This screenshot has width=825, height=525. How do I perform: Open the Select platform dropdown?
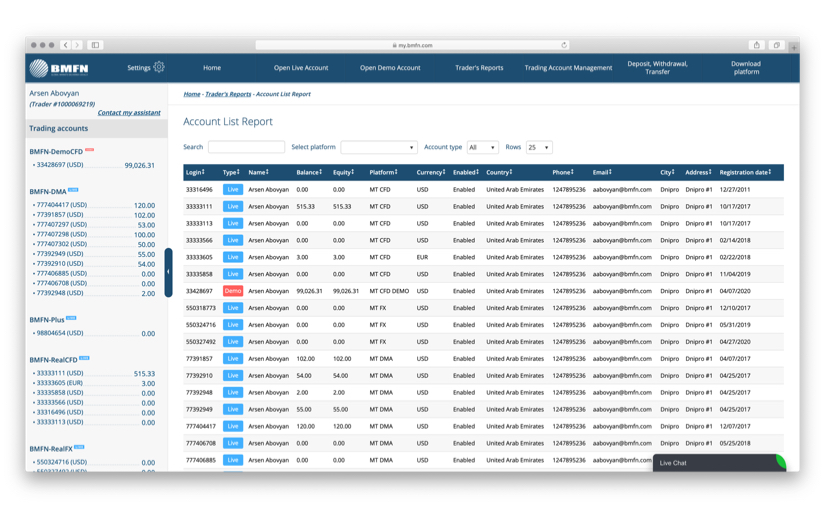379,147
